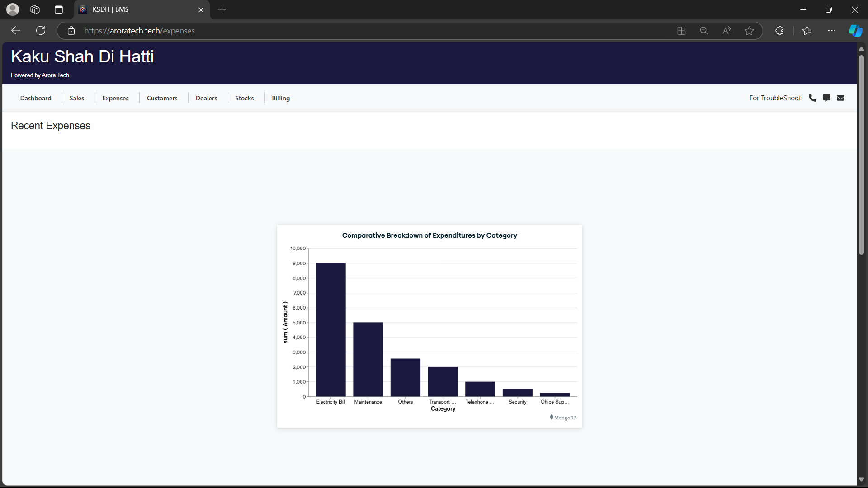Image resolution: width=868 pixels, height=488 pixels.
Task: Navigate to Stocks page
Action: [x=244, y=98]
